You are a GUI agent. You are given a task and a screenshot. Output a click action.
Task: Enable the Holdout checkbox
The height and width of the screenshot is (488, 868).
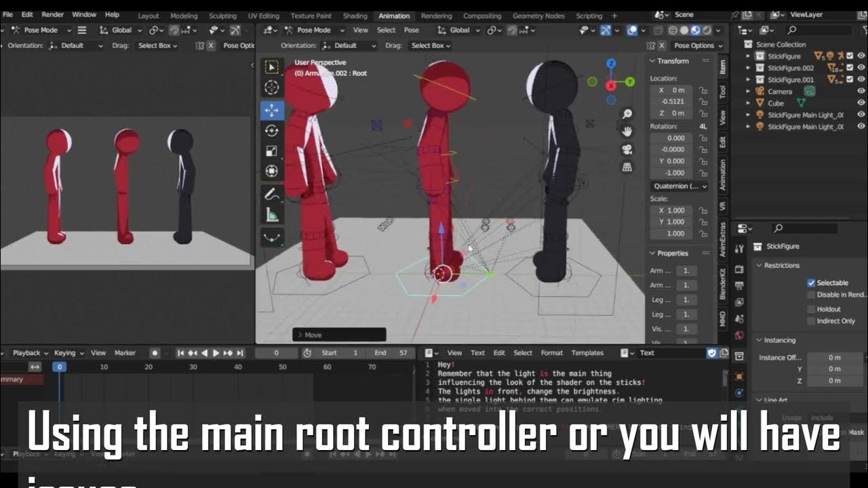coord(811,309)
